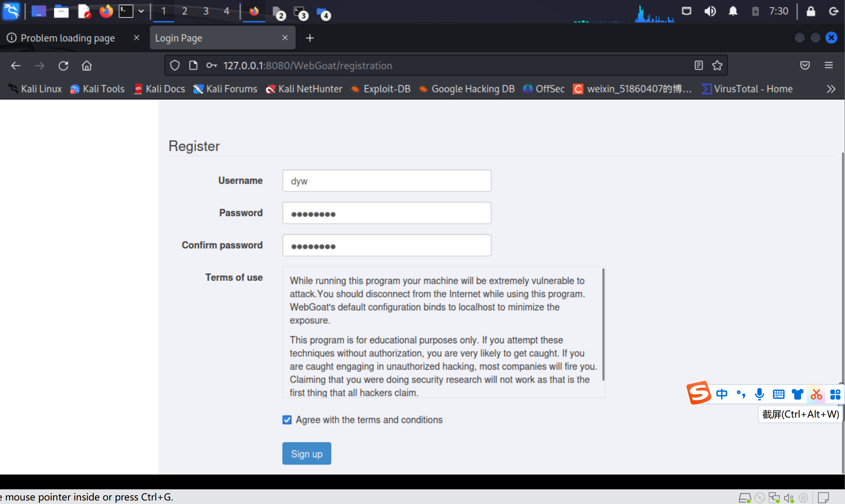Open the weixin_51860407 blog bookmark
845x504 pixels.
632,89
